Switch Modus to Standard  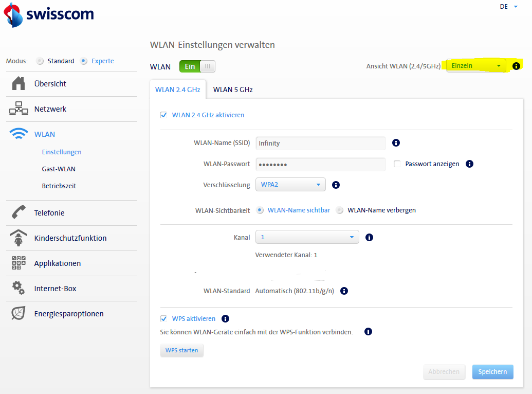point(40,61)
